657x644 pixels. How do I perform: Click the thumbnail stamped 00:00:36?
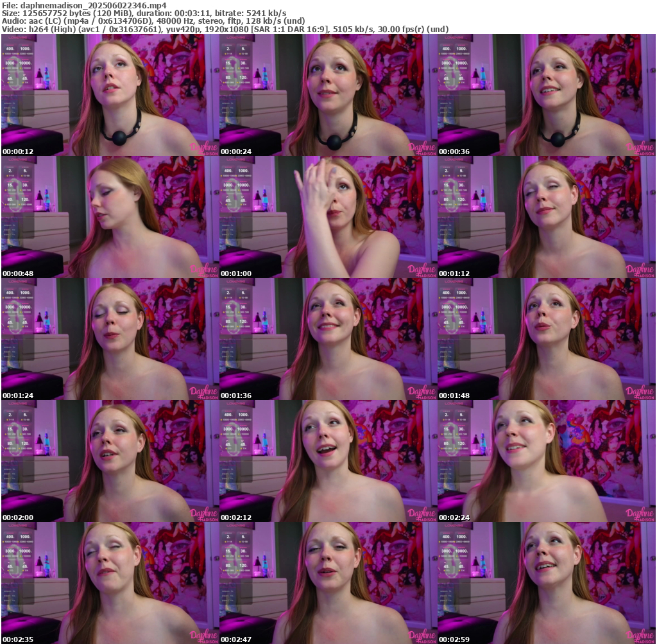tap(546, 95)
